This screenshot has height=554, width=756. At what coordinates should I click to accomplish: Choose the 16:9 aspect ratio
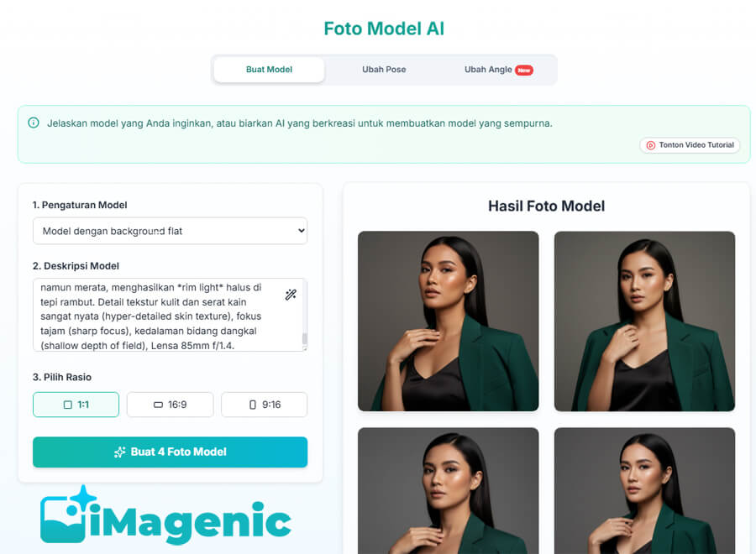coord(171,405)
